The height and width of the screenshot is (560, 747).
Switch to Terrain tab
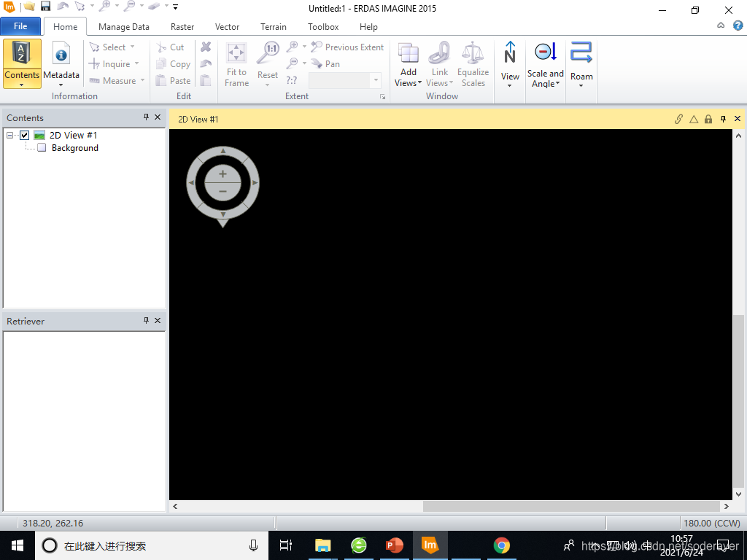click(x=274, y=27)
